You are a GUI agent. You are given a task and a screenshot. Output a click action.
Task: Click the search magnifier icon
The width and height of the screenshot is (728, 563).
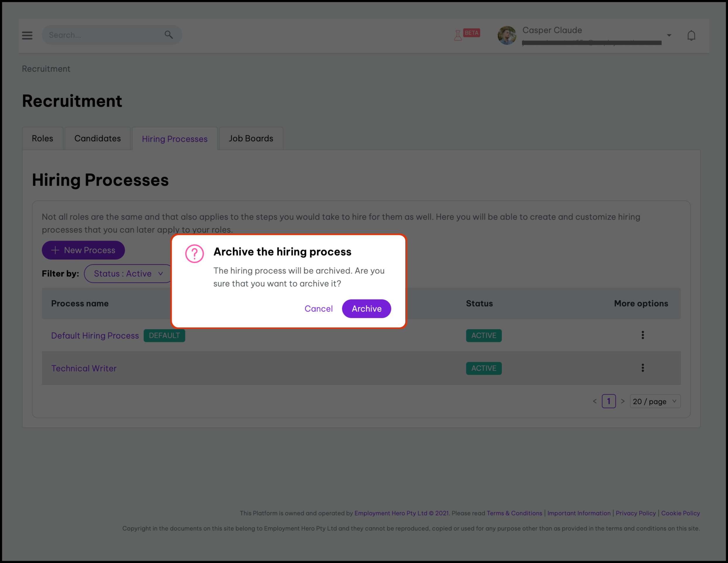[169, 35]
